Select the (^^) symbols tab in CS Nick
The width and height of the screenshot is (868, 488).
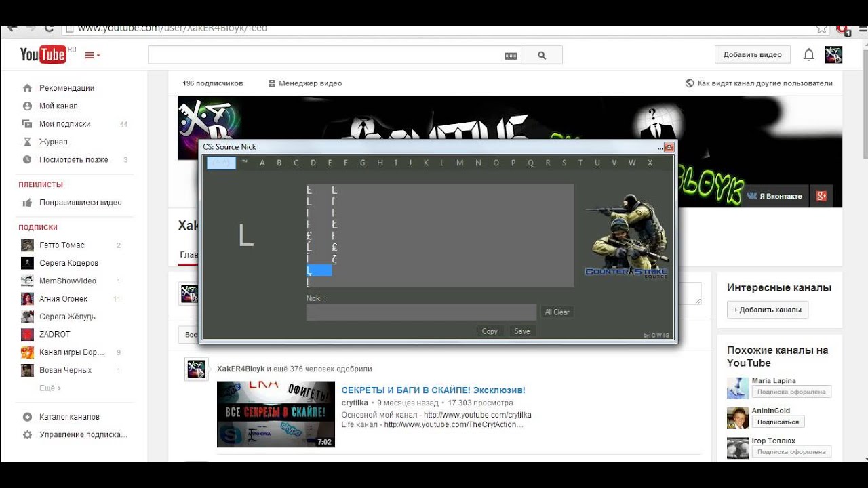[221, 163]
